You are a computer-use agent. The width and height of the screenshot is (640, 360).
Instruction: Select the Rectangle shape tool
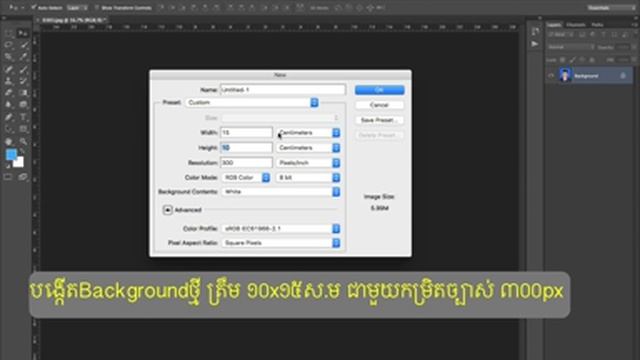[x=23, y=129]
